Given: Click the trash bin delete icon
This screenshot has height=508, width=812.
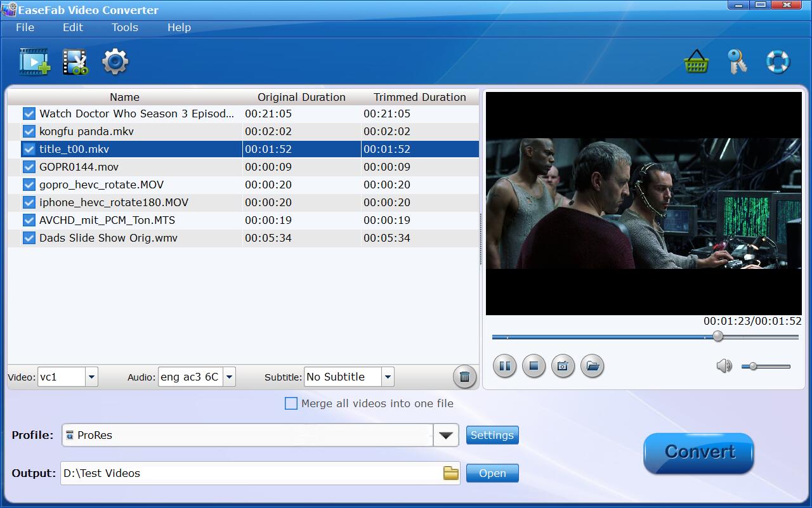Looking at the screenshot, I should (x=464, y=377).
